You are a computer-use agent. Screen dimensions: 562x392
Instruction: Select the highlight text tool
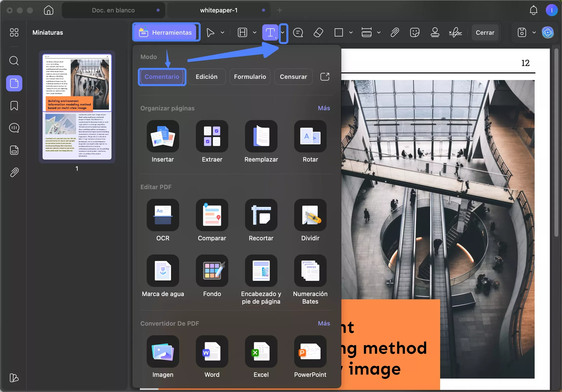click(x=242, y=33)
